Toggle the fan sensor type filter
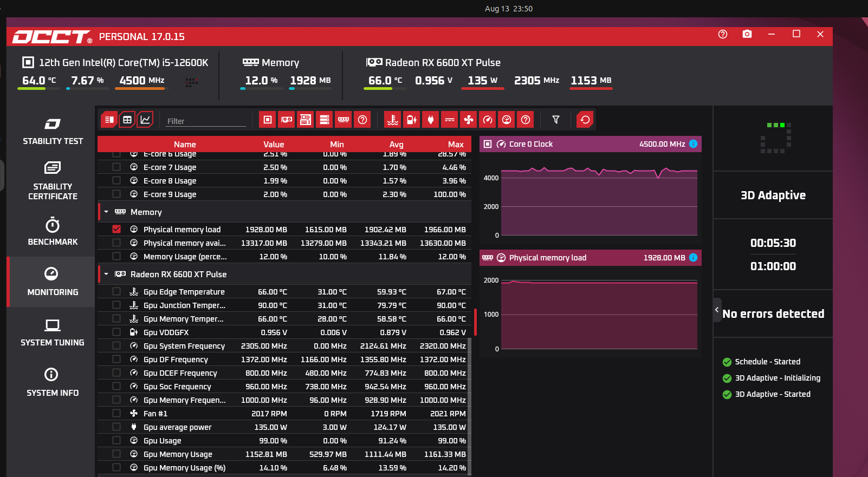This screenshot has height=477, width=868. point(469,120)
